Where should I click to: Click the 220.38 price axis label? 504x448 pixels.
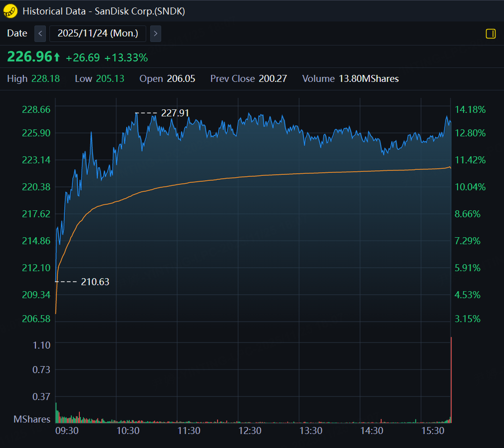pyautogui.click(x=36, y=187)
